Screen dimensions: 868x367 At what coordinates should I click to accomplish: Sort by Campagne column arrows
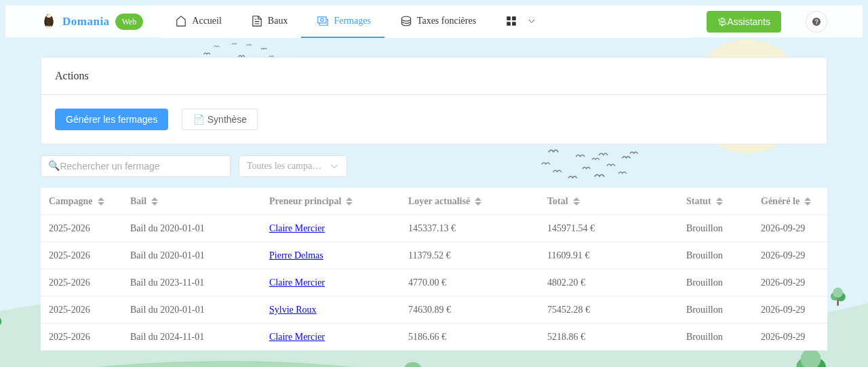coord(101,201)
